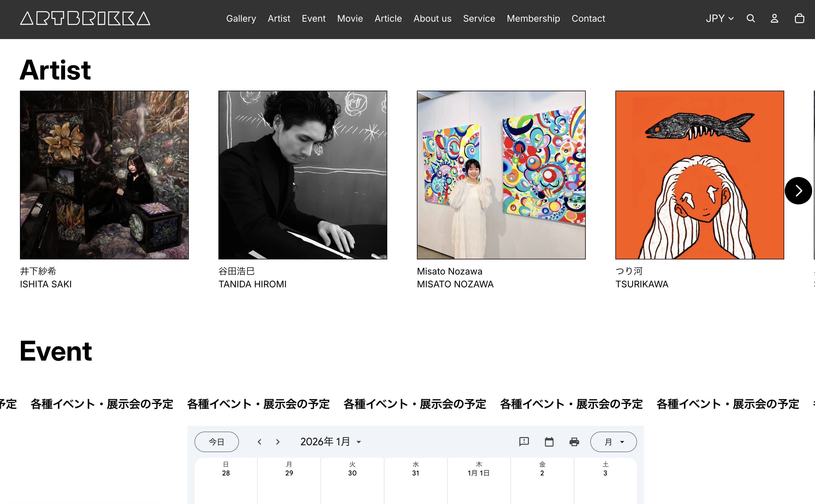Open the Gallery menu item
The height and width of the screenshot is (504, 815).
241,18
